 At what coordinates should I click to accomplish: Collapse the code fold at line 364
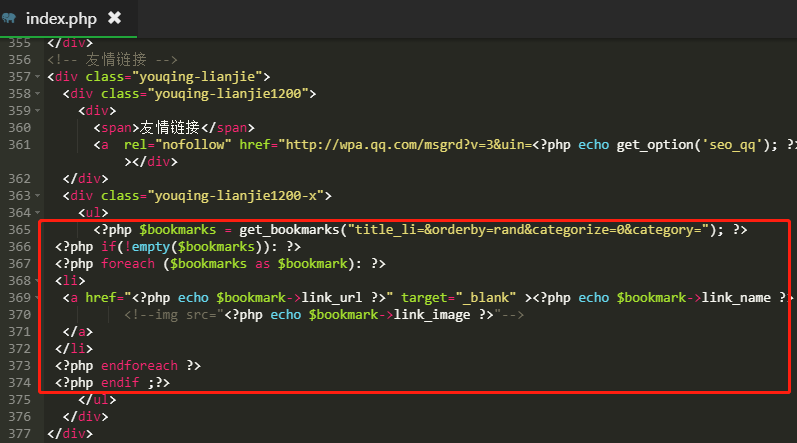[38, 213]
